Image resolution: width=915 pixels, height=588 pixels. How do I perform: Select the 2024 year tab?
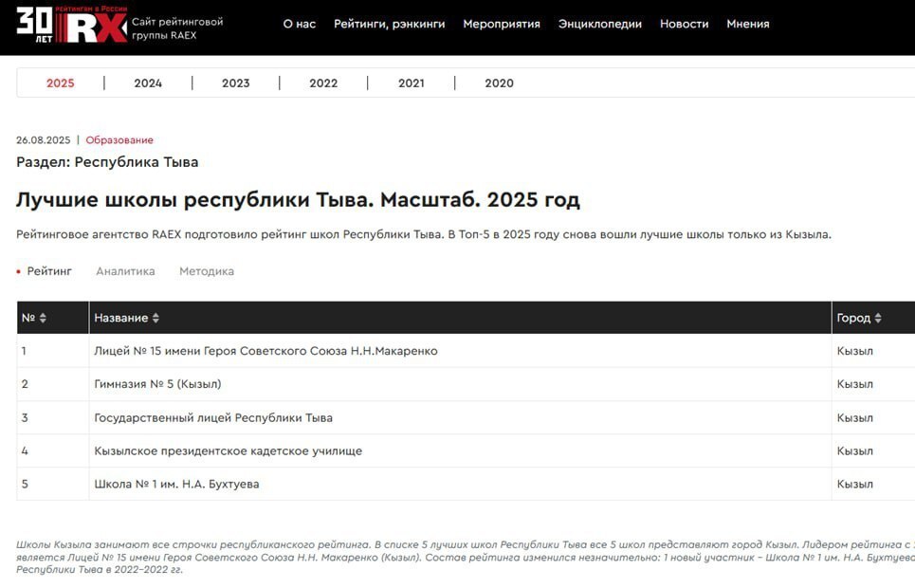click(x=148, y=83)
